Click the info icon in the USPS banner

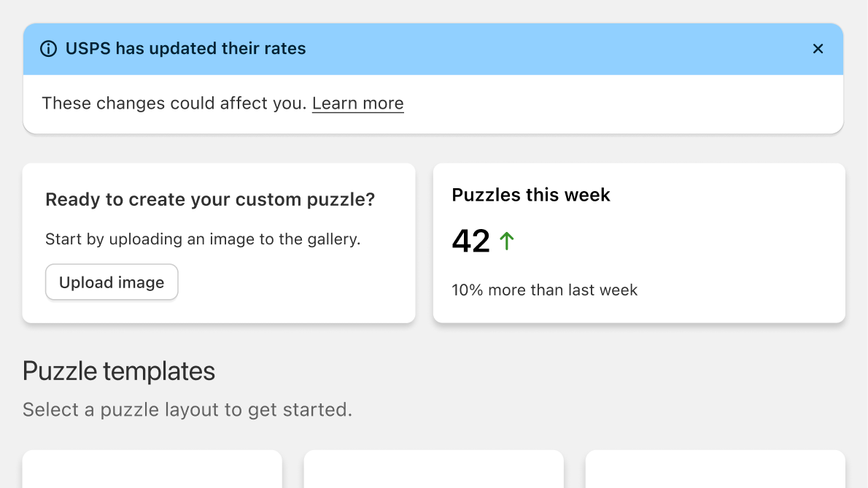point(48,49)
